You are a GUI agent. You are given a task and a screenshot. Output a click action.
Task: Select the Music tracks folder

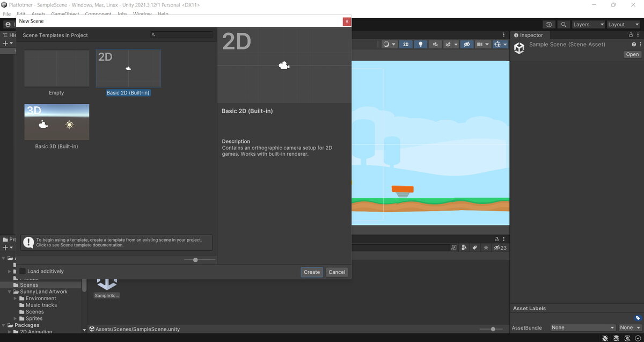point(41,305)
